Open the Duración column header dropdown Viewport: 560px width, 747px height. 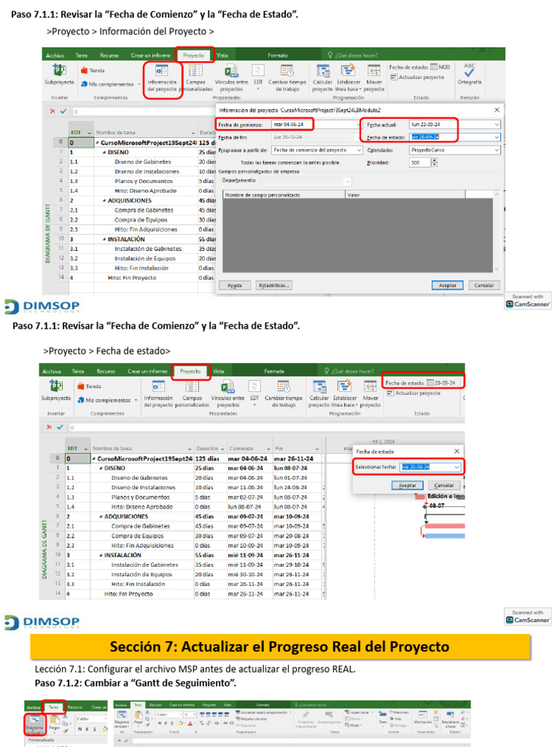click(x=222, y=449)
